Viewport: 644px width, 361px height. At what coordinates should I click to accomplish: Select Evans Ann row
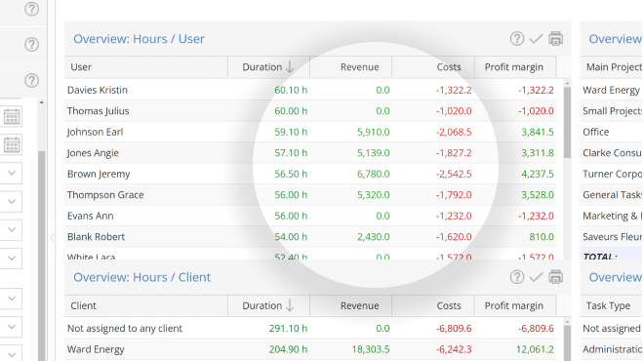[x=310, y=216]
